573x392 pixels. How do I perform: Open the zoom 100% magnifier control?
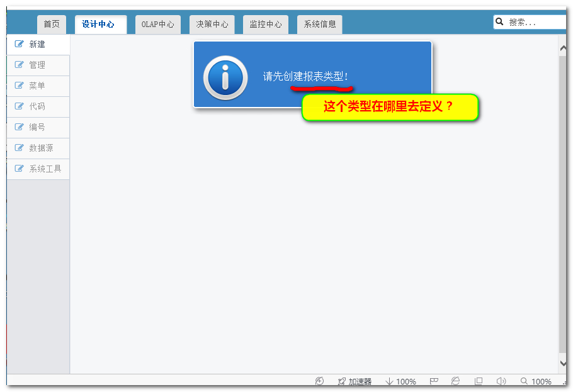click(536, 381)
